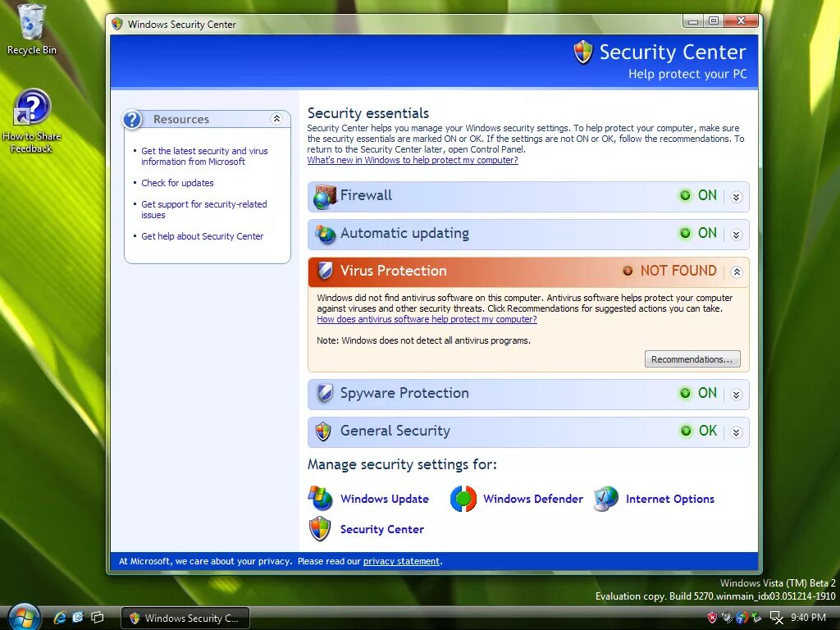
Task: Open the Windows Update settings link
Action: pos(384,499)
